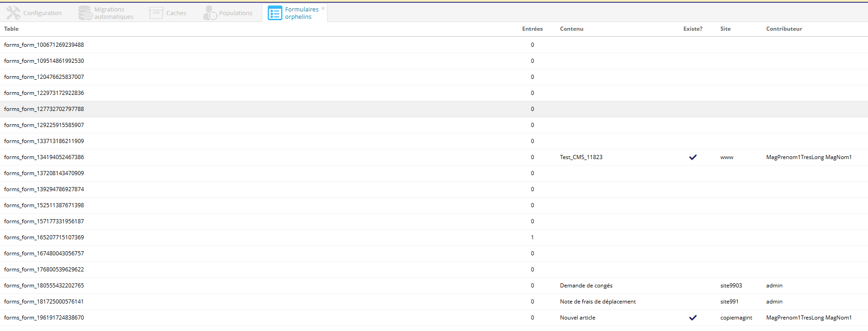Select Note de frais de déplacement entry
The width and height of the screenshot is (868, 331).
[x=598, y=302]
